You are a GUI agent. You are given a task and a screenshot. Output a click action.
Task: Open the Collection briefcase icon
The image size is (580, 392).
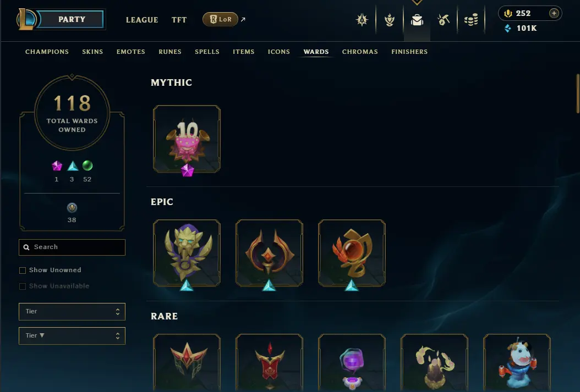tap(417, 20)
